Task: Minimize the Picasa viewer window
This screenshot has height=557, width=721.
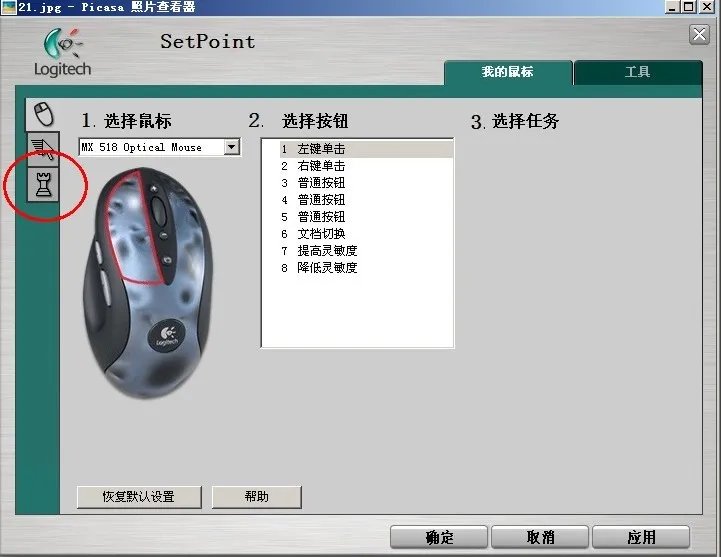Action: 673,7
